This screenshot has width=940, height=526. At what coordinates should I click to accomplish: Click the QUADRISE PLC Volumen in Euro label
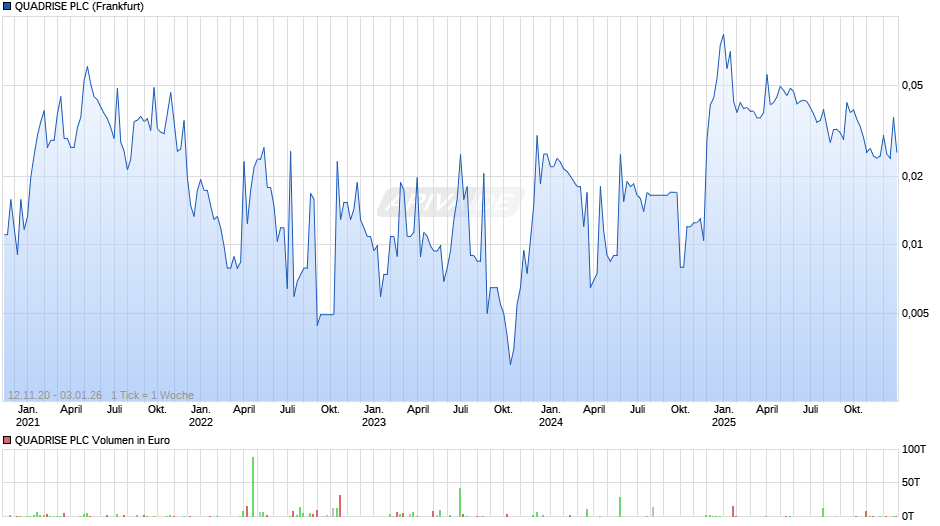click(92, 440)
